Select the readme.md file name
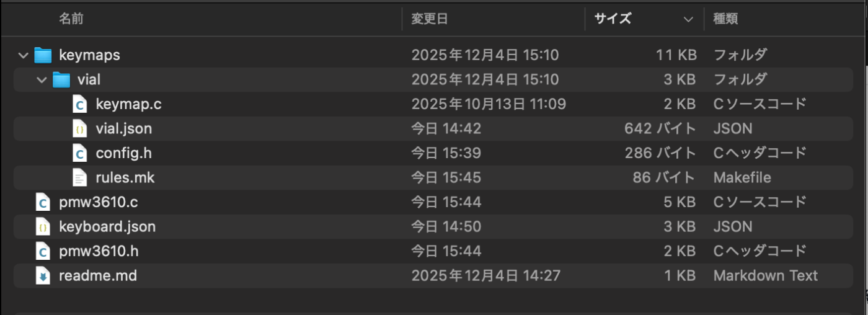This screenshot has height=315, width=868. (98, 276)
